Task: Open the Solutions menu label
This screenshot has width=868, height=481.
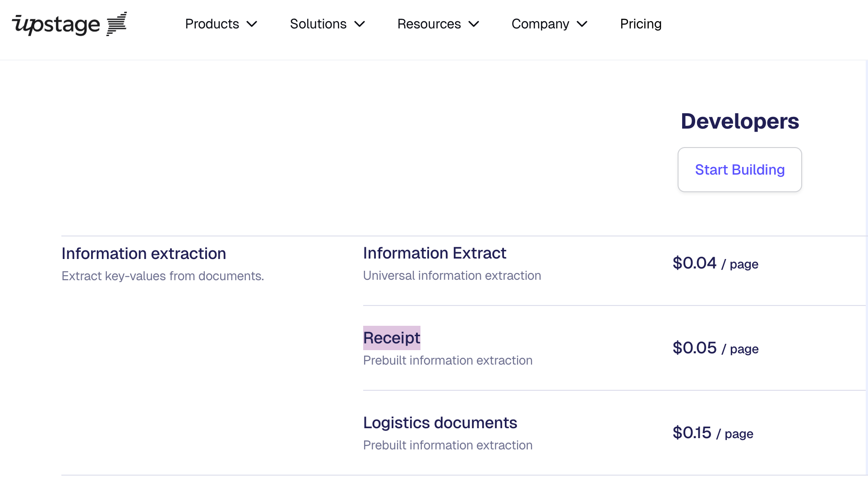Action: coord(318,24)
